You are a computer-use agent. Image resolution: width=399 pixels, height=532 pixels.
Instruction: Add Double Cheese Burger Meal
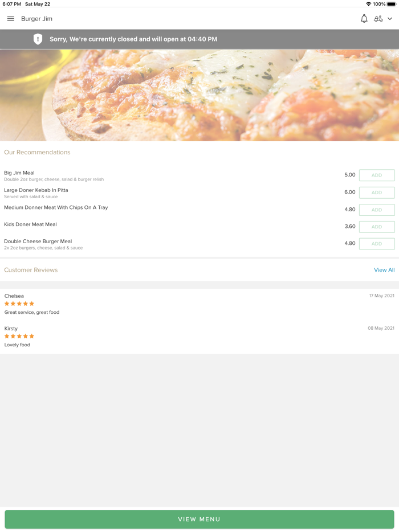[x=377, y=244]
